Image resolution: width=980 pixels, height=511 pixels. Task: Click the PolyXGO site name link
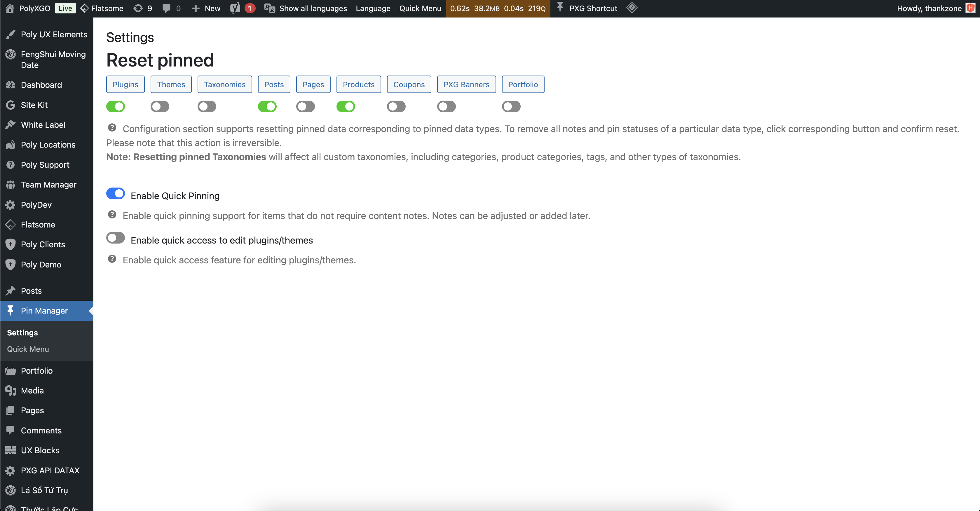pyautogui.click(x=35, y=8)
